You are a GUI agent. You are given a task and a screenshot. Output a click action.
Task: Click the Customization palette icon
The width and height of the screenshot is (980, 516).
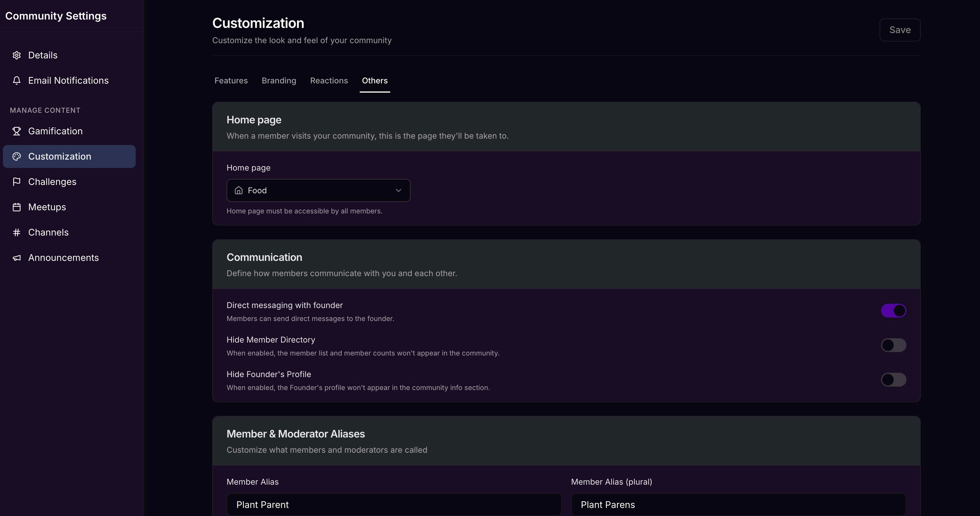coord(16,156)
